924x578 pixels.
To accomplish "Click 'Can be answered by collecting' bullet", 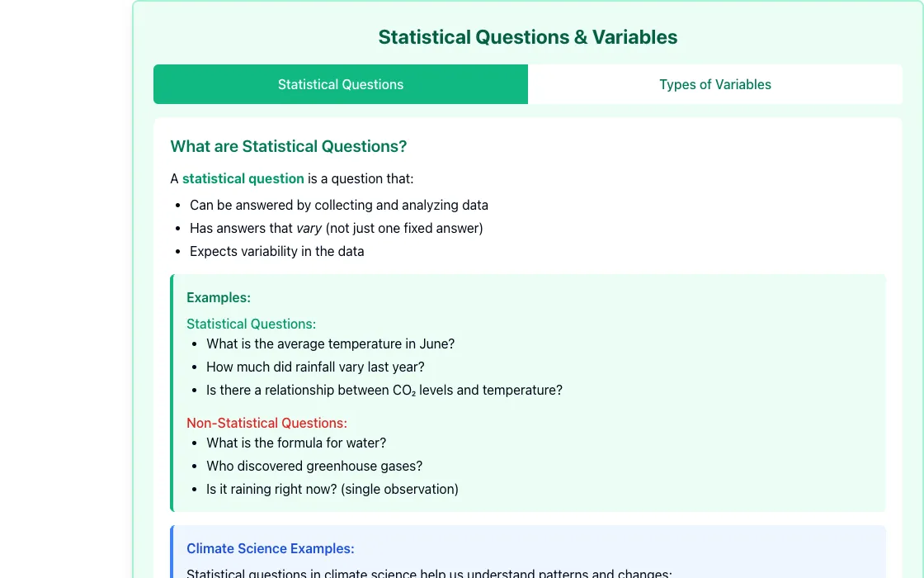I will pos(339,206).
